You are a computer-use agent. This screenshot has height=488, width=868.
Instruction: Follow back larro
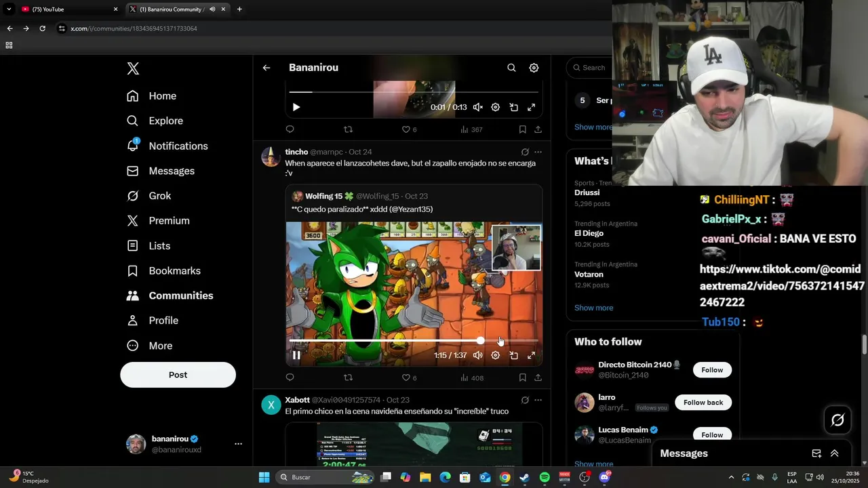703,403
